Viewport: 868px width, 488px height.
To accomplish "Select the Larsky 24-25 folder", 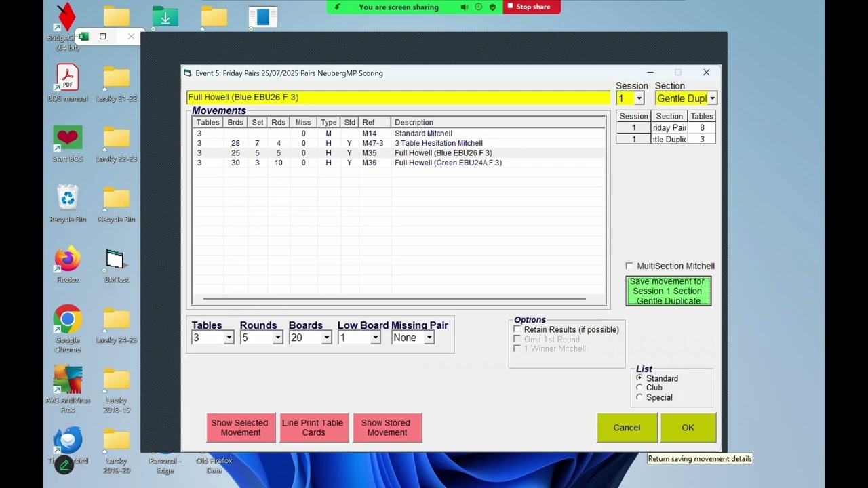I will pos(117,325).
